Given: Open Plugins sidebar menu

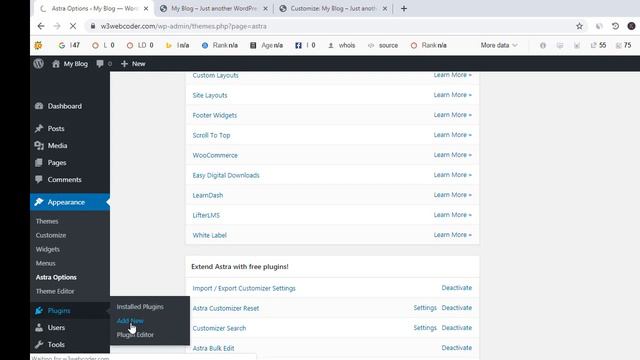Looking at the screenshot, I should 70,311.
